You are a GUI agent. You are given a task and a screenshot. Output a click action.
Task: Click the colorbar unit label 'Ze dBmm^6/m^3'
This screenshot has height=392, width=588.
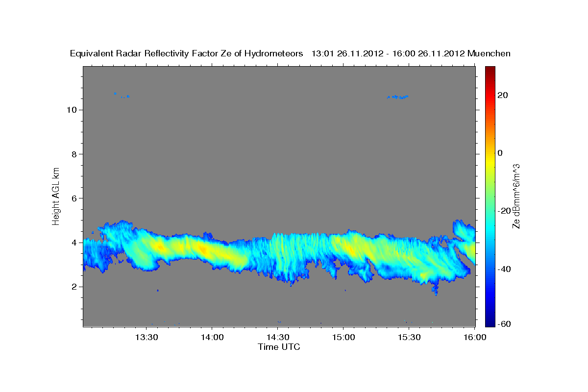click(516, 196)
